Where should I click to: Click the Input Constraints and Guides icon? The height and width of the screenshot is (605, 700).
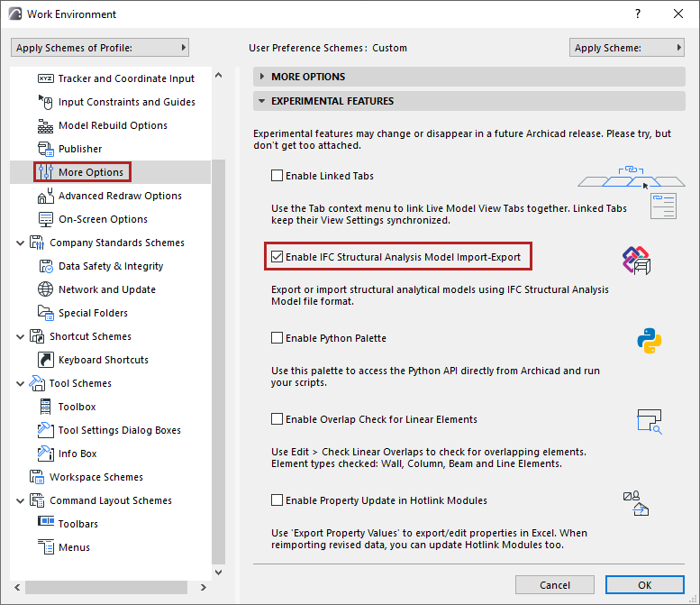click(x=46, y=102)
